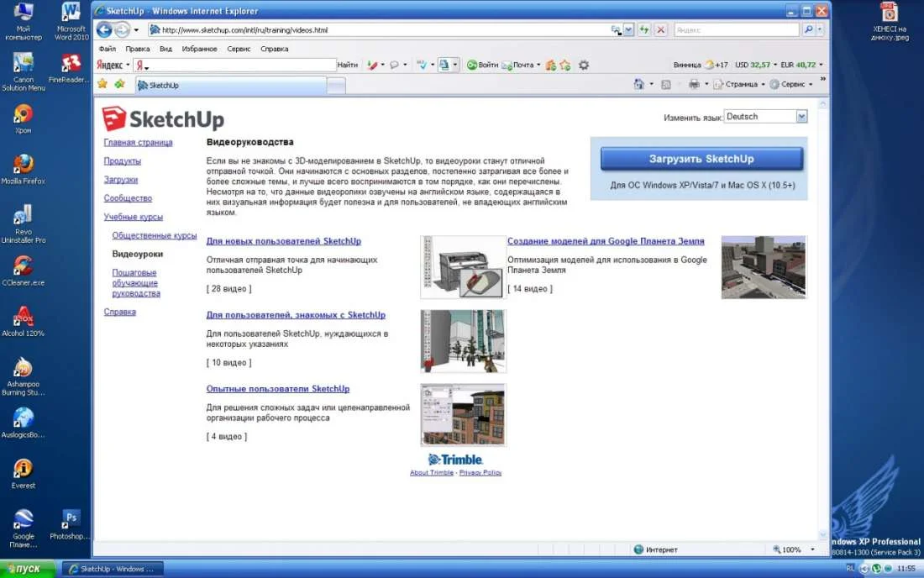
Task: Click the Yandex toolbar settings gear icon
Action: click(584, 65)
